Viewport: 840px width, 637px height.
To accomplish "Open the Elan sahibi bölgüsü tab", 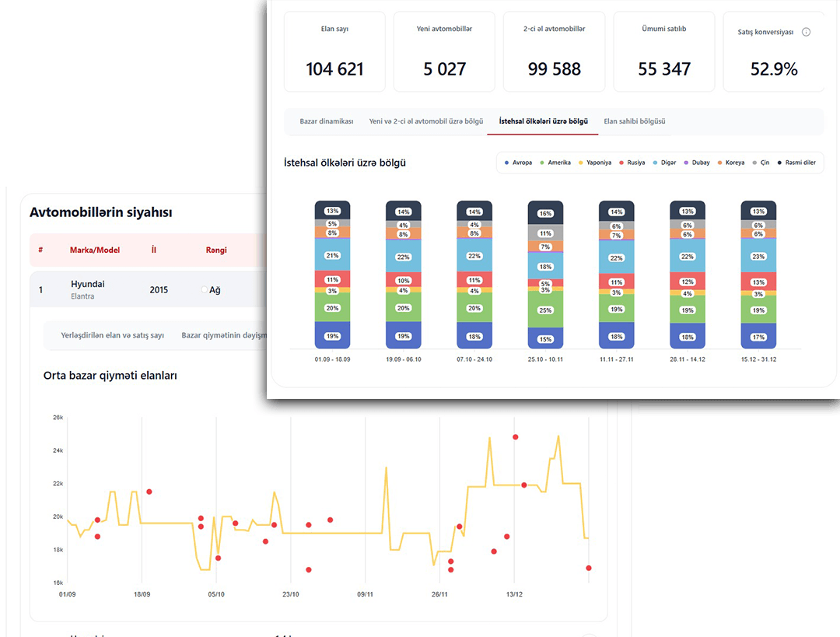I will pos(635,121).
